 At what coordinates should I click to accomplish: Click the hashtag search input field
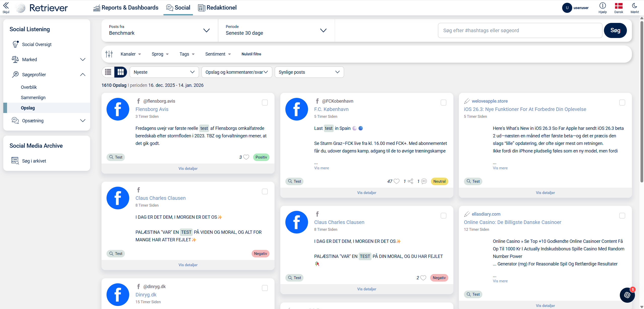pyautogui.click(x=520, y=30)
